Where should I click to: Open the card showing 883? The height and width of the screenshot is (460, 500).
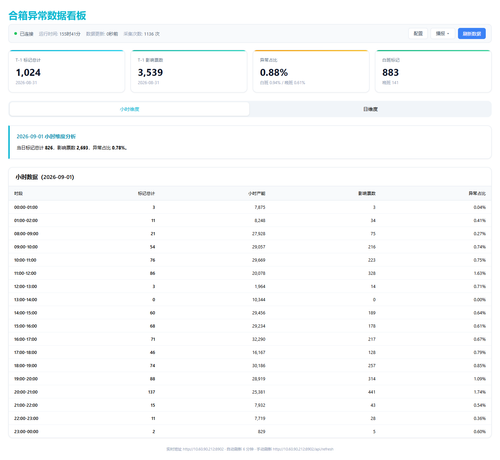433,71
